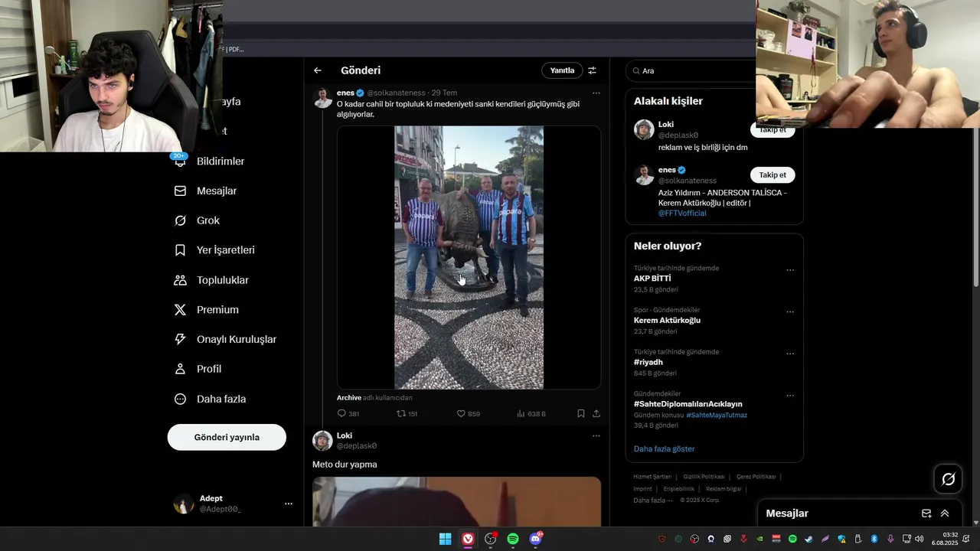Open options for #riyadh trend
The image size is (980, 551).
(x=790, y=354)
